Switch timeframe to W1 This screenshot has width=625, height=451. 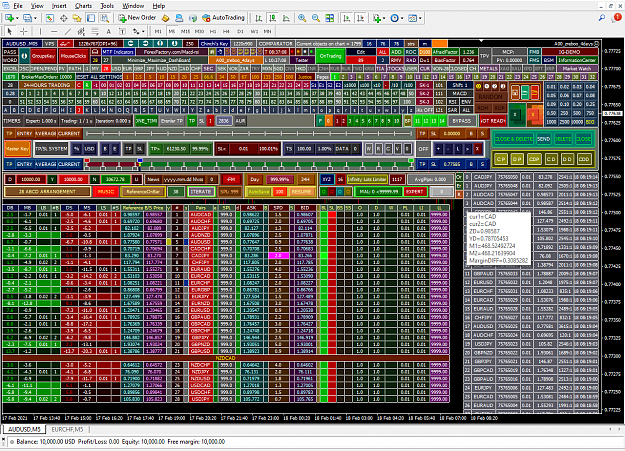click(254, 31)
